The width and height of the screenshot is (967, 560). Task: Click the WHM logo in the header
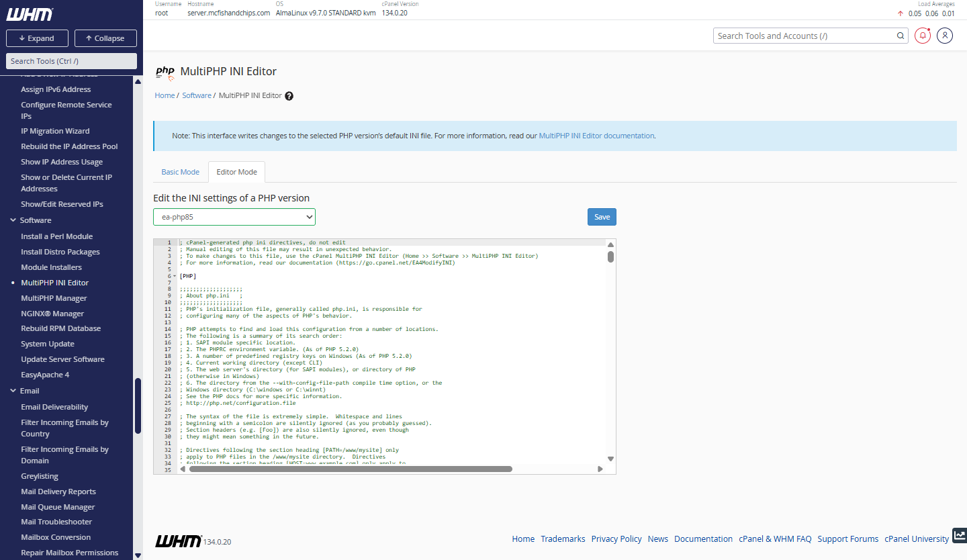click(x=29, y=14)
